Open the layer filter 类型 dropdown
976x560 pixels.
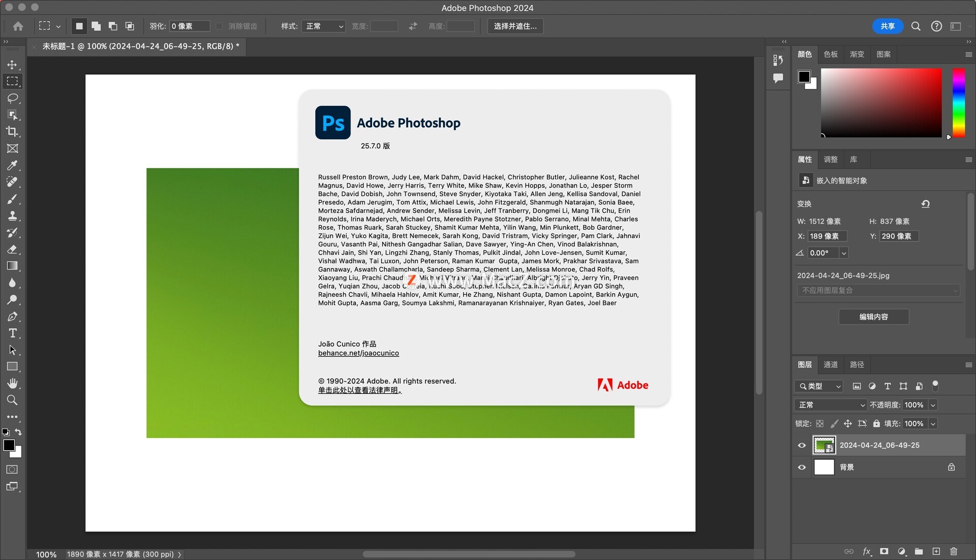[x=819, y=386]
